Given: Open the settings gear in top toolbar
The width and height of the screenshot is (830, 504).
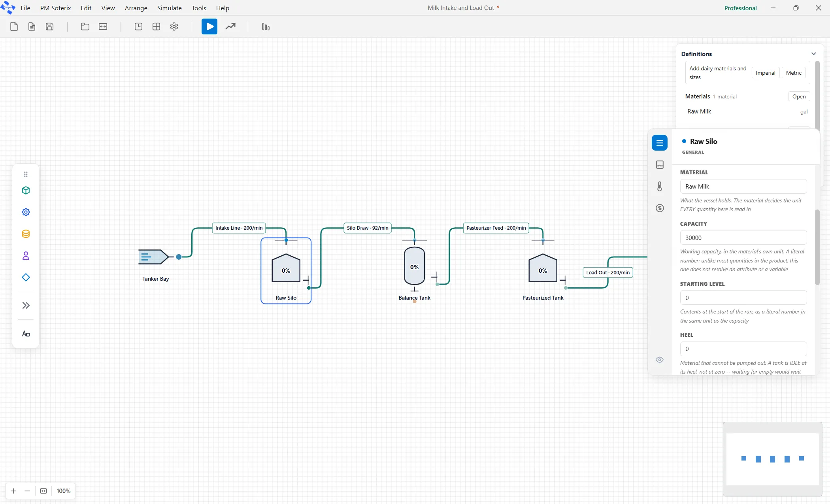Looking at the screenshot, I should pyautogui.click(x=174, y=26).
